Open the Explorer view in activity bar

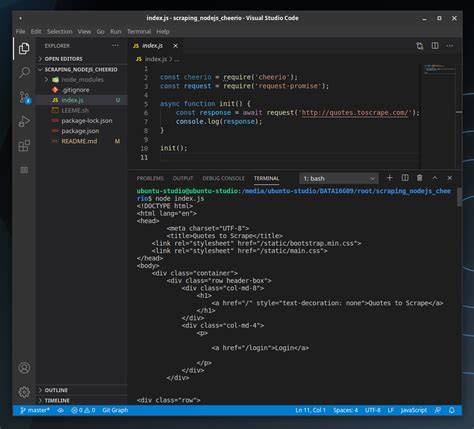24,49
